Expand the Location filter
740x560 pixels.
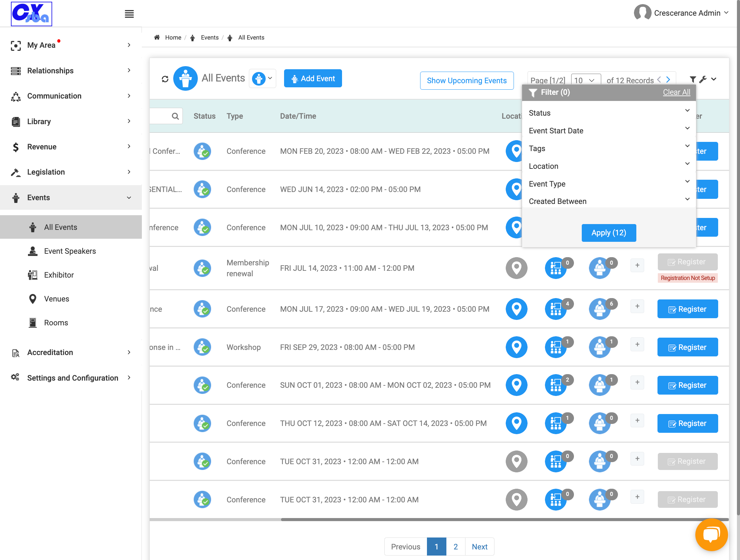(x=609, y=166)
